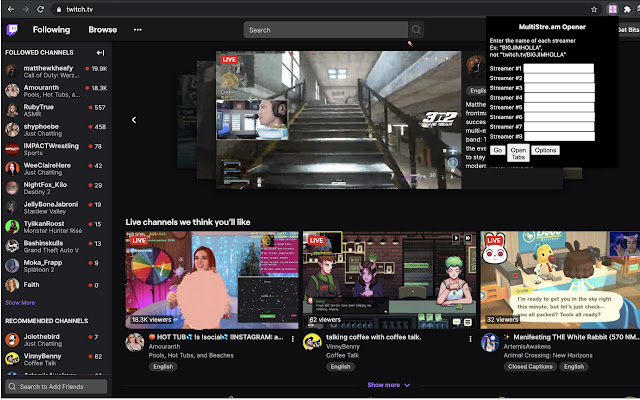The image size is (640, 400).
Task: Open the Browse tab
Action: point(103,30)
